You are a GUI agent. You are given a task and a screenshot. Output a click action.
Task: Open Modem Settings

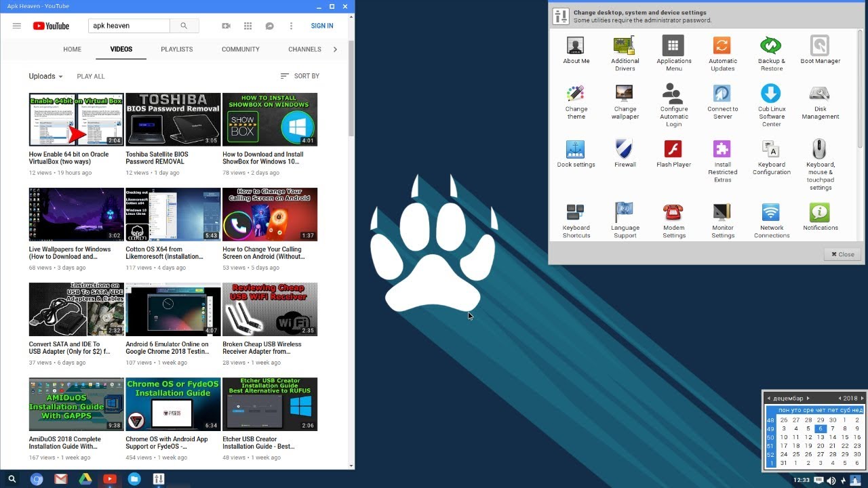click(673, 220)
